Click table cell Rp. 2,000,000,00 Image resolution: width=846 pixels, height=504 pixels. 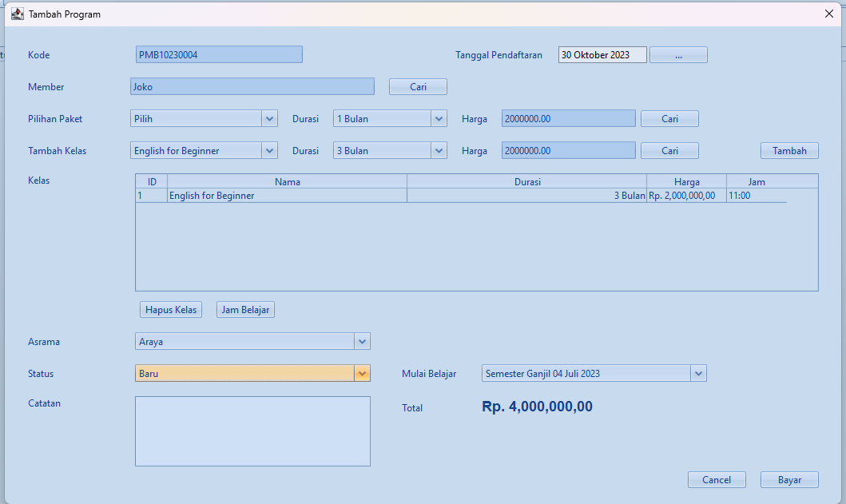tap(686, 196)
